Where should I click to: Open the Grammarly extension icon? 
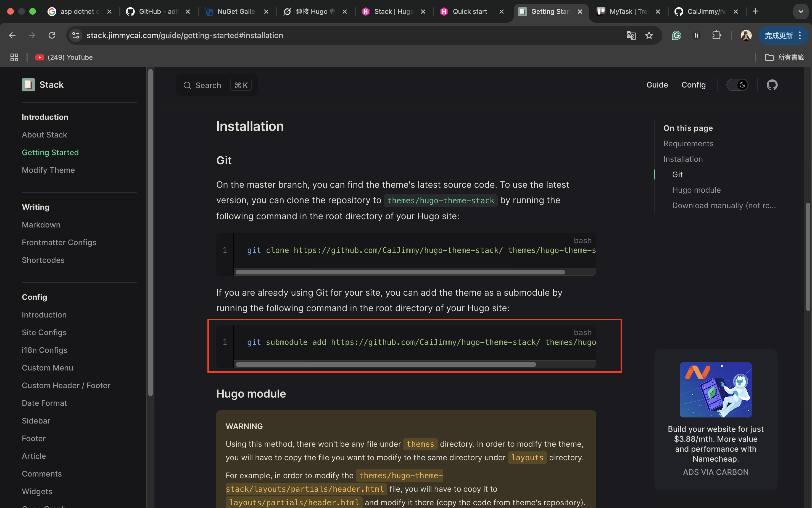676,35
